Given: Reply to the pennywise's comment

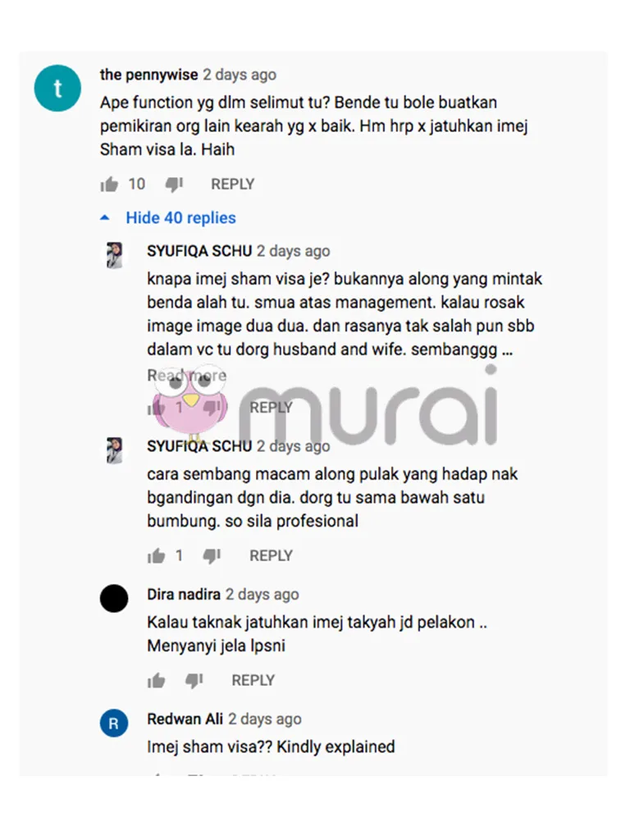Looking at the screenshot, I should [232, 185].
